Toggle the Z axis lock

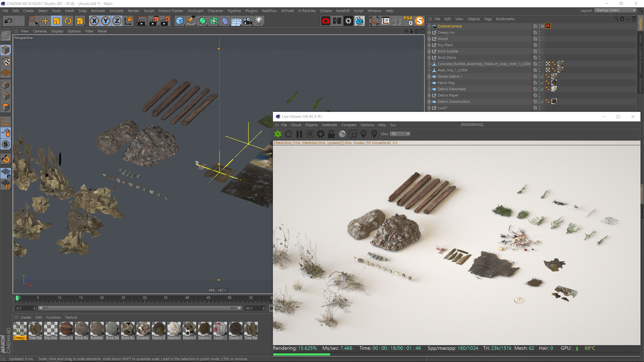(117, 21)
